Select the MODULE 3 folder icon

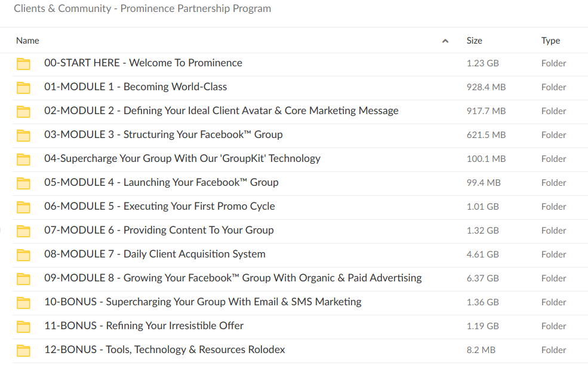point(23,135)
